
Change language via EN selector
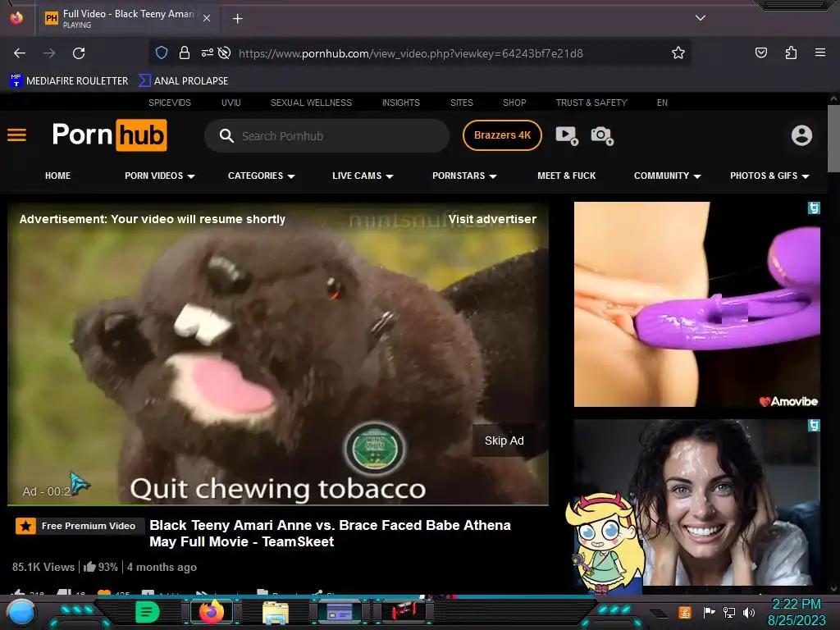click(x=662, y=103)
